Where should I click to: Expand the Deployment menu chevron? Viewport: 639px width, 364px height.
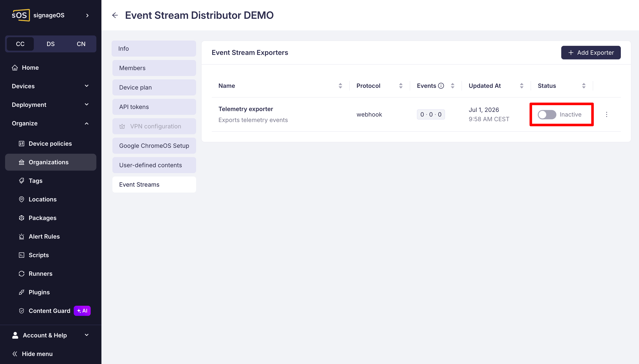(87, 105)
